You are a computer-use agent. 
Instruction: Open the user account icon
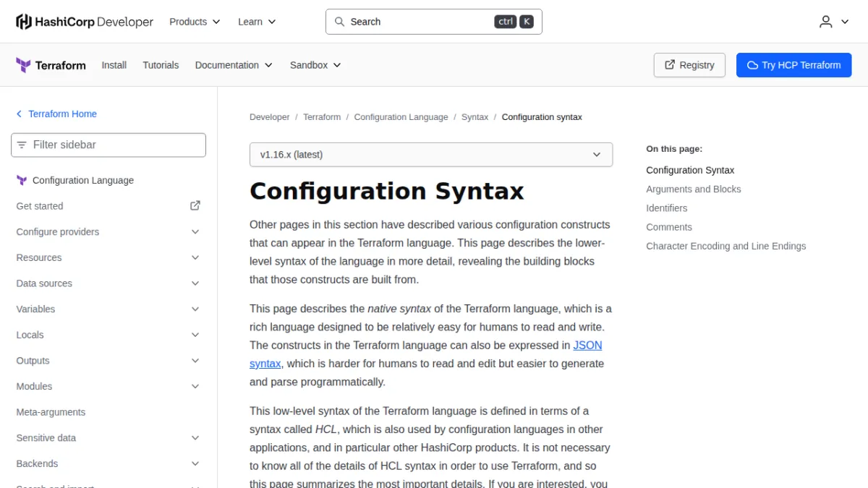826,22
